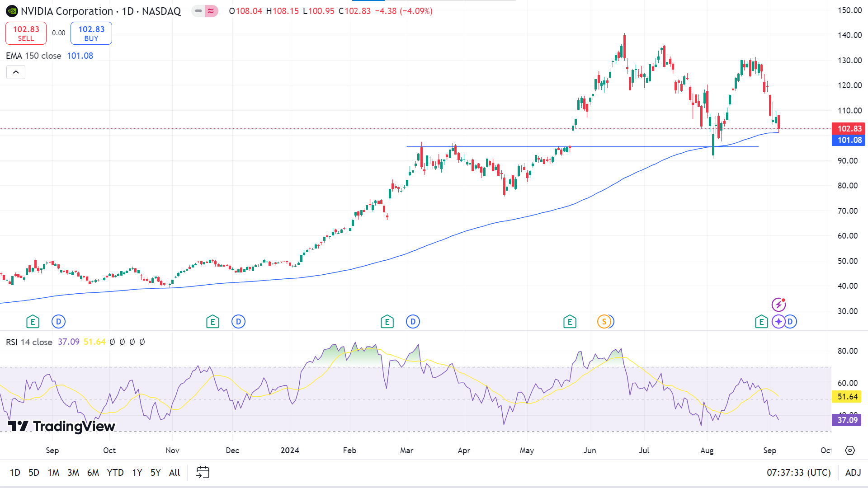Click the purple 37.09 RSI axis label
The image size is (868, 488).
(x=847, y=420)
